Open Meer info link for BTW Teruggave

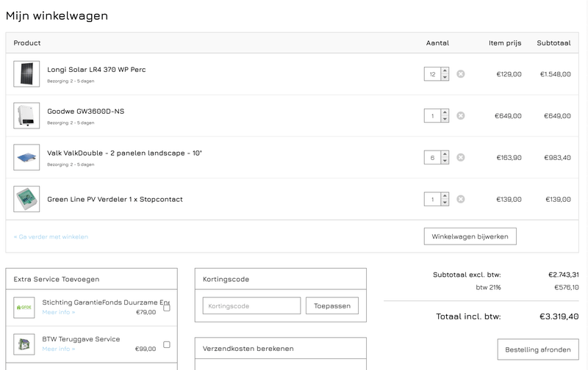pos(59,349)
